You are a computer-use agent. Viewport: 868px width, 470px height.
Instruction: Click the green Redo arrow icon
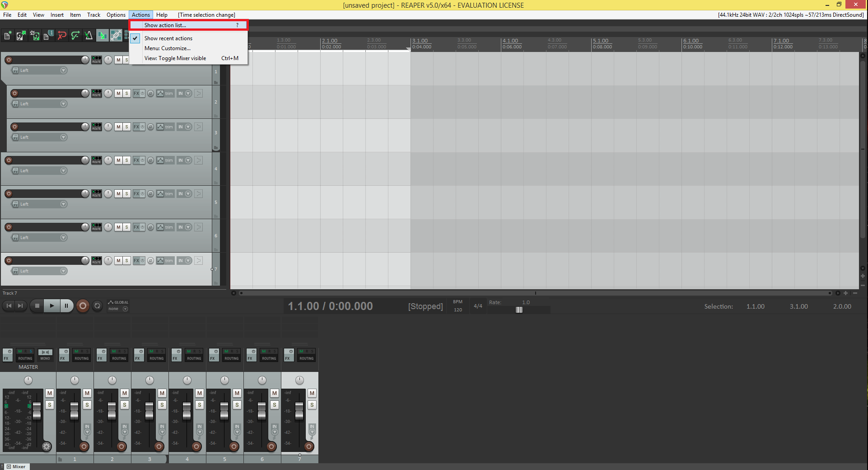(75, 36)
